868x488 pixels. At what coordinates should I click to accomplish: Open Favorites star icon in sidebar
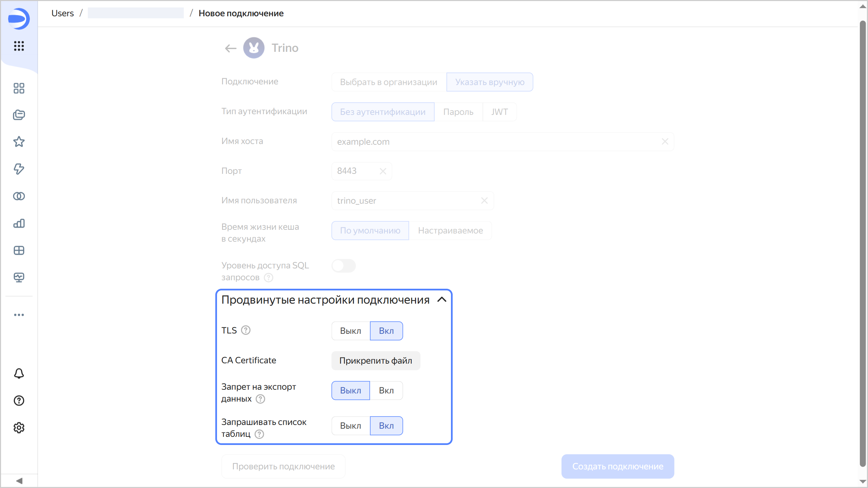pos(19,142)
